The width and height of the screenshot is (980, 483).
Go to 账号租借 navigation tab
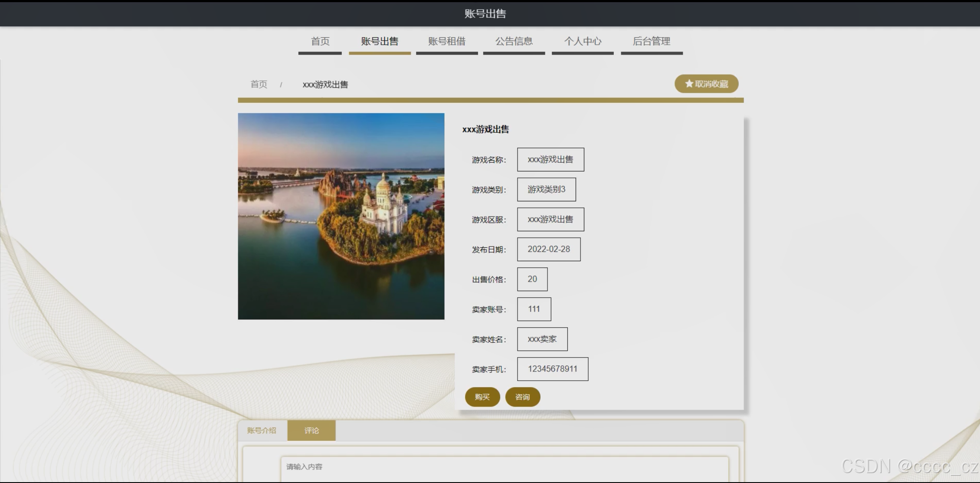tap(447, 42)
